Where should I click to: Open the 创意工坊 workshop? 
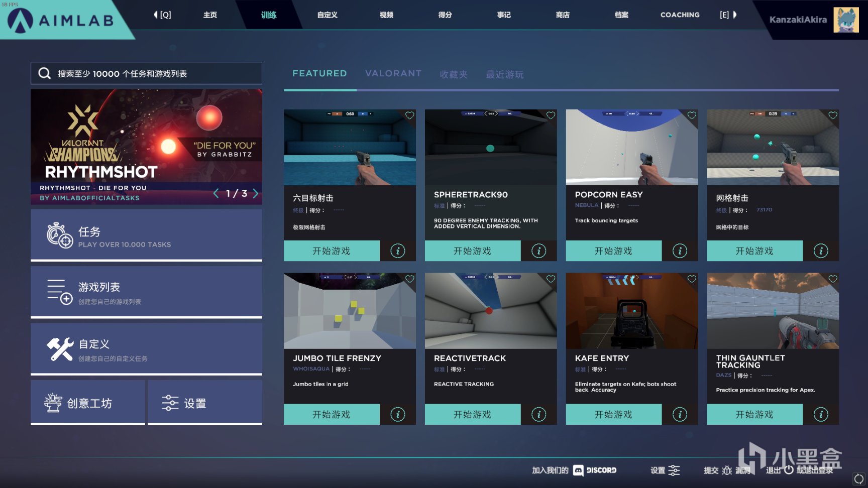88,403
